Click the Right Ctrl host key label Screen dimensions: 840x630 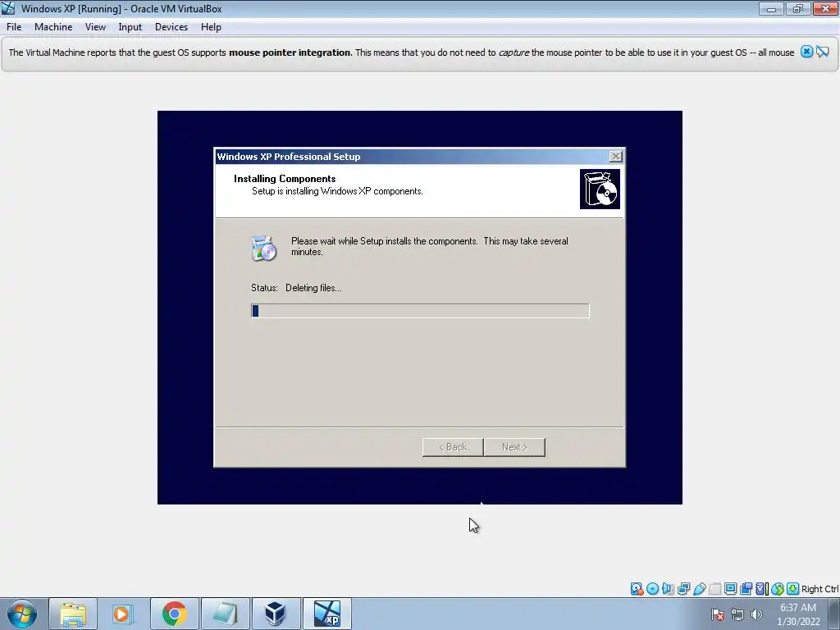click(x=819, y=589)
